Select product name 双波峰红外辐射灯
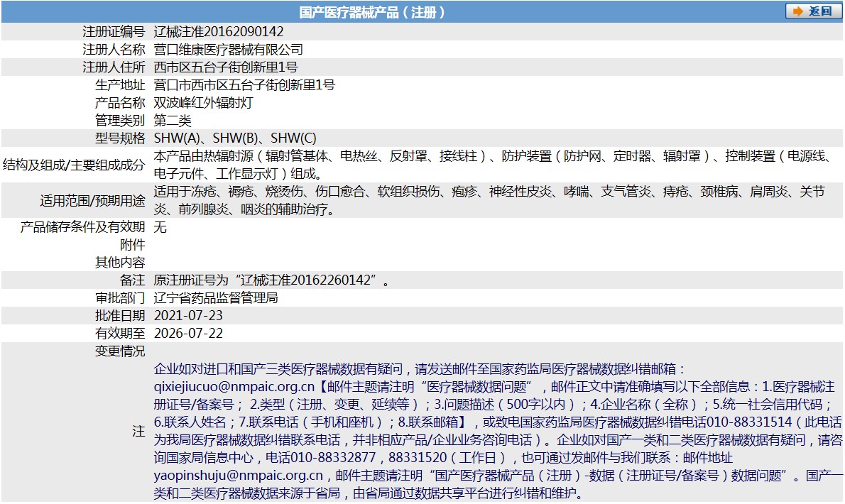845x504 pixels. 203,103
